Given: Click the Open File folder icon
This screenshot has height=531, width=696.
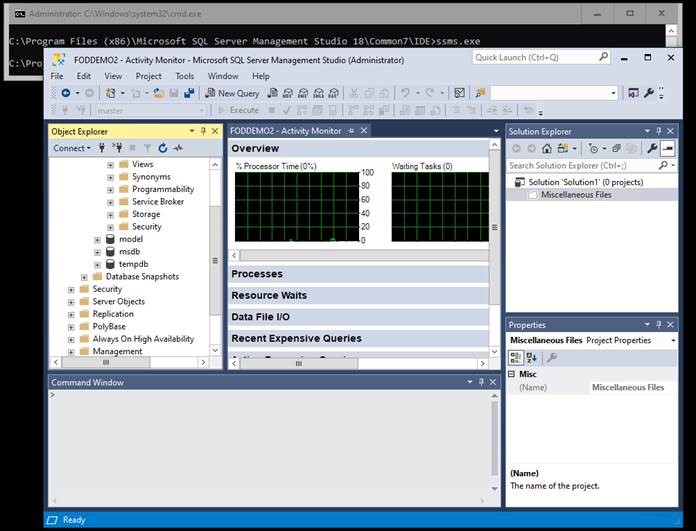Looking at the screenshot, I should point(158,93).
